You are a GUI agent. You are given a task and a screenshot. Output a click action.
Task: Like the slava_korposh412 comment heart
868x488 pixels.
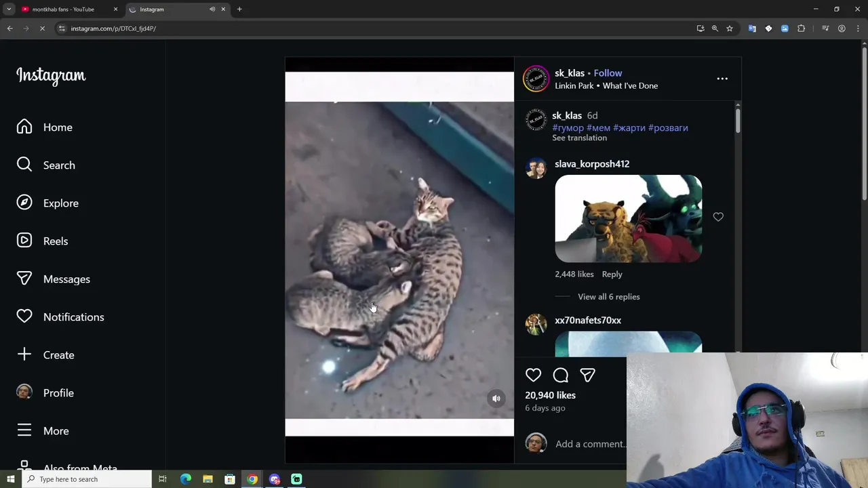(718, 217)
